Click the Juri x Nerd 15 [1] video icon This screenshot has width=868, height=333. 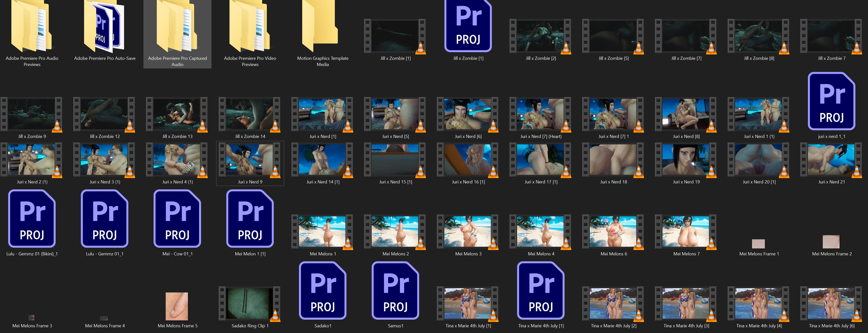coord(395,160)
